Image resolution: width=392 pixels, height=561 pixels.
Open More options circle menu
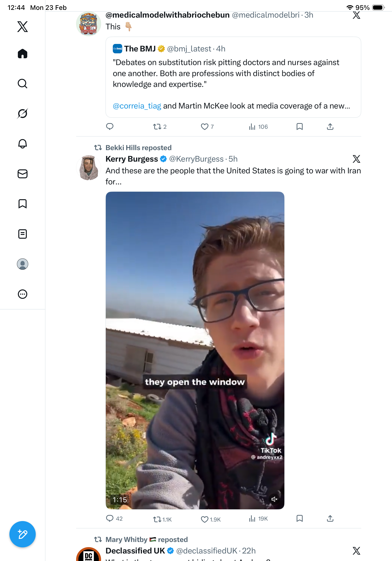click(x=23, y=294)
